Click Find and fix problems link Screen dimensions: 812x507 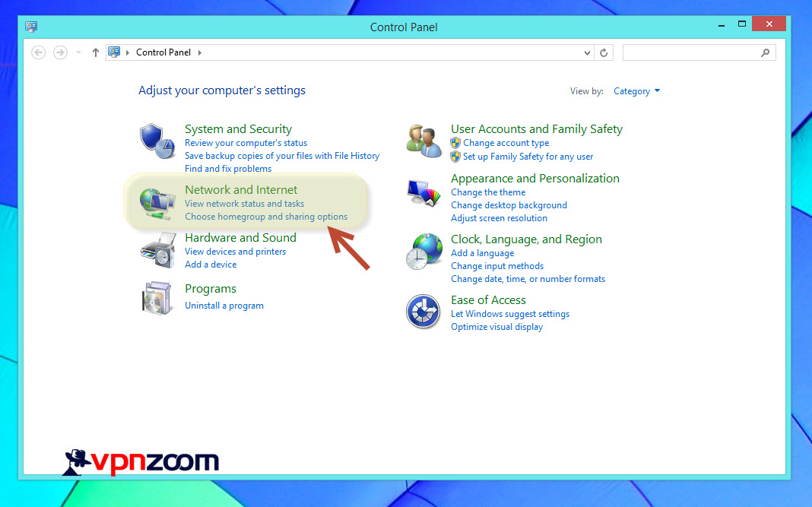point(228,169)
